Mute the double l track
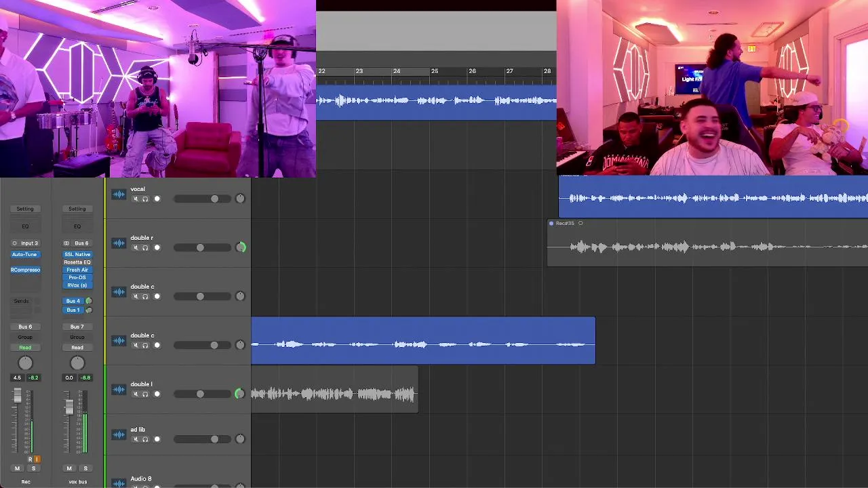Screen dimensions: 868x488 (x=135, y=394)
